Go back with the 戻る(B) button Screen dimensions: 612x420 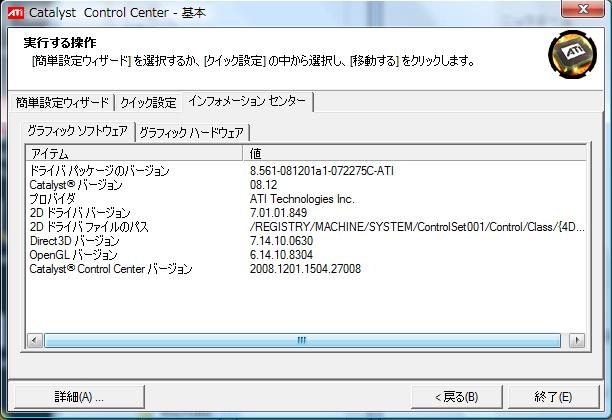point(457,397)
